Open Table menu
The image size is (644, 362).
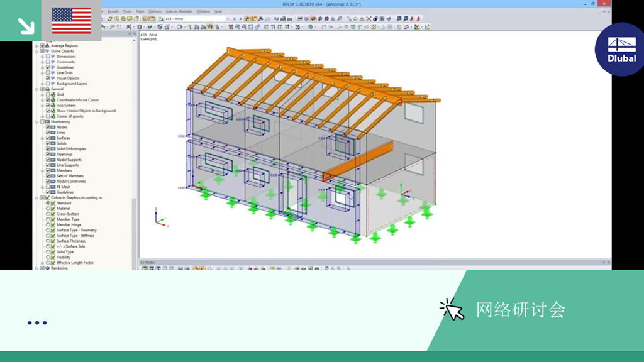(x=140, y=11)
